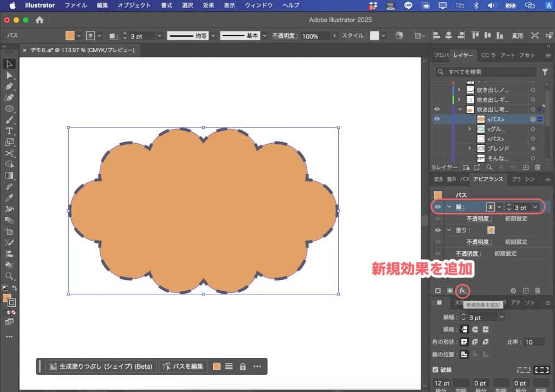555x392 pixels.
Task: Open the 効果 menu in the menu bar
Action: pyautogui.click(x=208, y=5)
